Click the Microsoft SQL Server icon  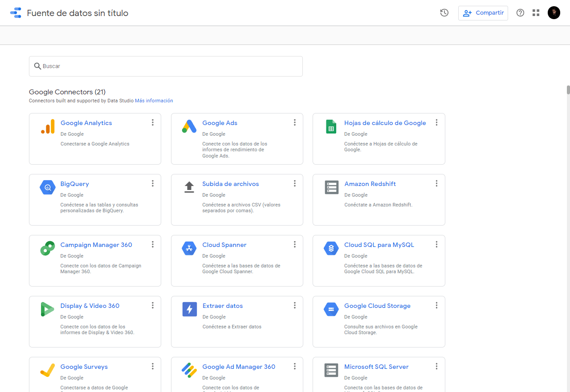(x=331, y=370)
